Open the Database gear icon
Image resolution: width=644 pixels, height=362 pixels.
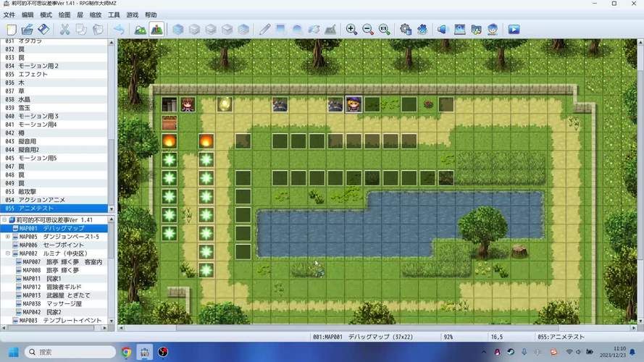[x=406, y=30]
